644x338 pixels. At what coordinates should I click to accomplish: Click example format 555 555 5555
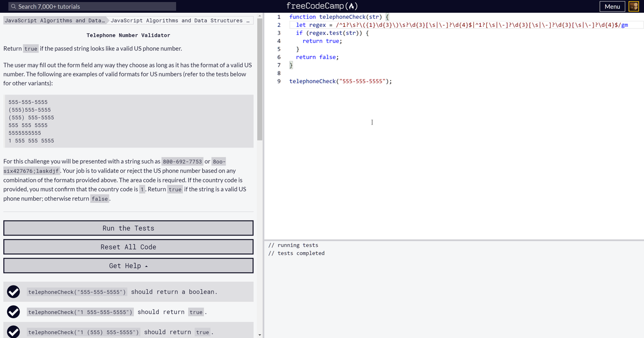point(28,125)
